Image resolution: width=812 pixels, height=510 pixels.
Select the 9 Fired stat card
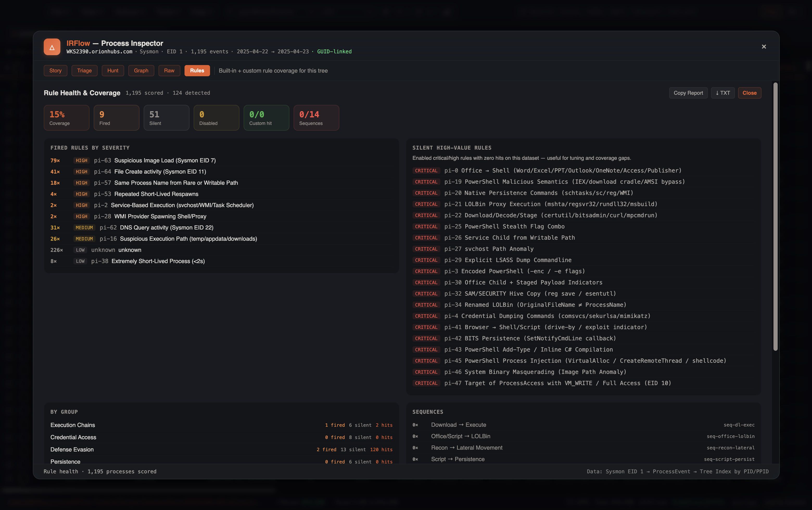coord(116,118)
